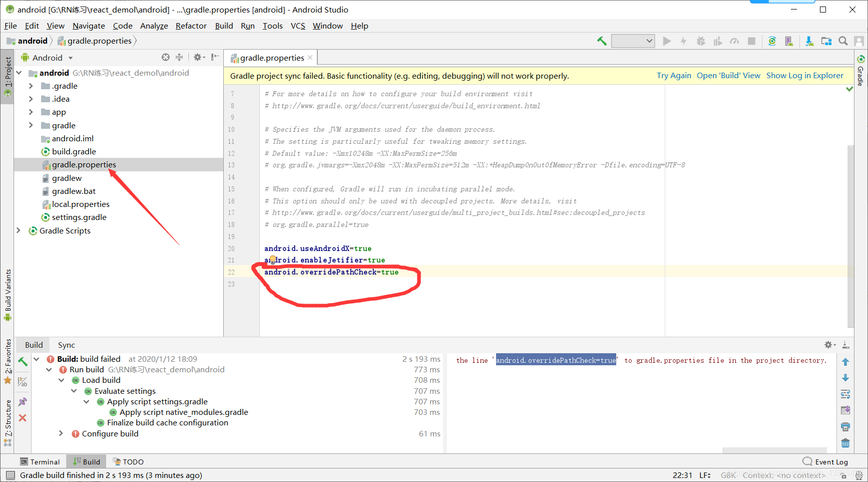Open the AVD Manager icon
Screen dimensions: 868x482
[x=789, y=41]
